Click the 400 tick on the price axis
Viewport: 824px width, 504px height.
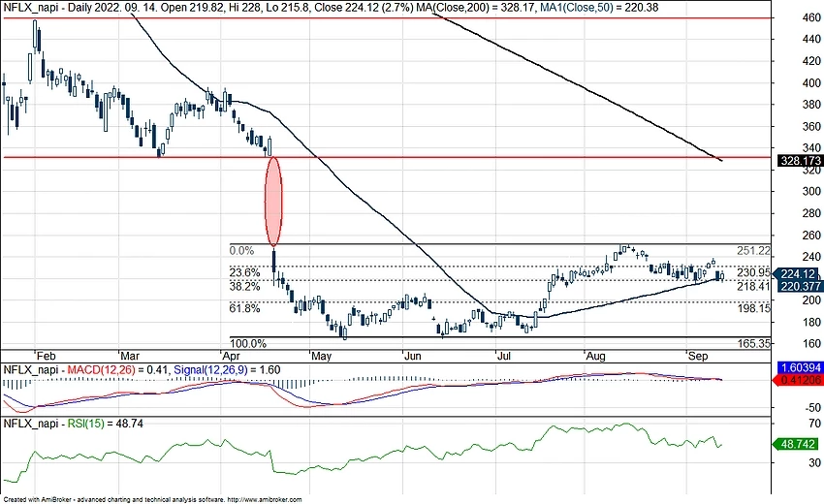pos(811,83)
